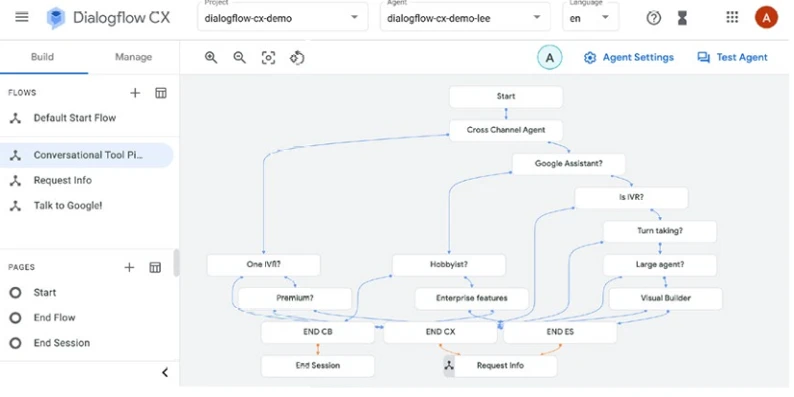Switch to the Manage tab
Screen dimensions: 794x397
(x=133, y=57)
